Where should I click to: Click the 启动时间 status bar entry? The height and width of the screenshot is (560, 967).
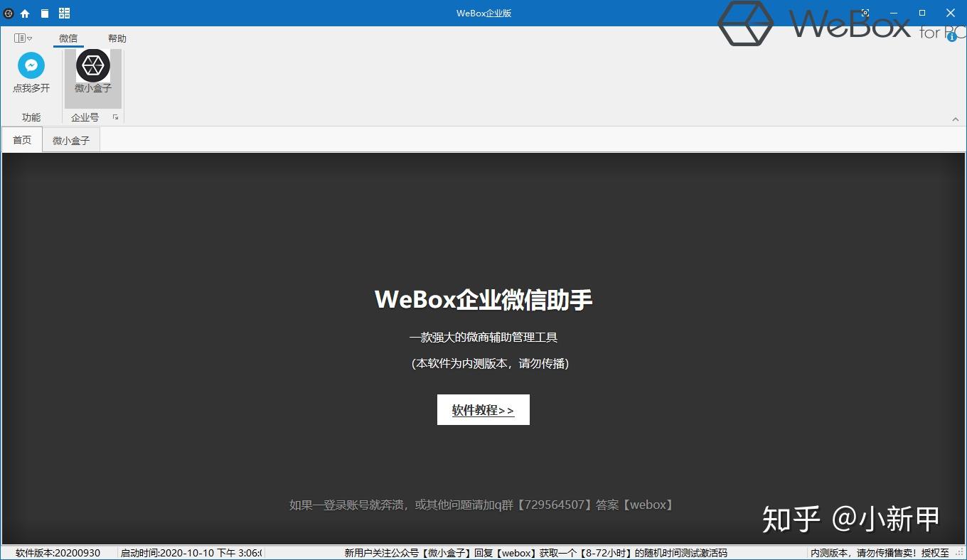[191, 553]
